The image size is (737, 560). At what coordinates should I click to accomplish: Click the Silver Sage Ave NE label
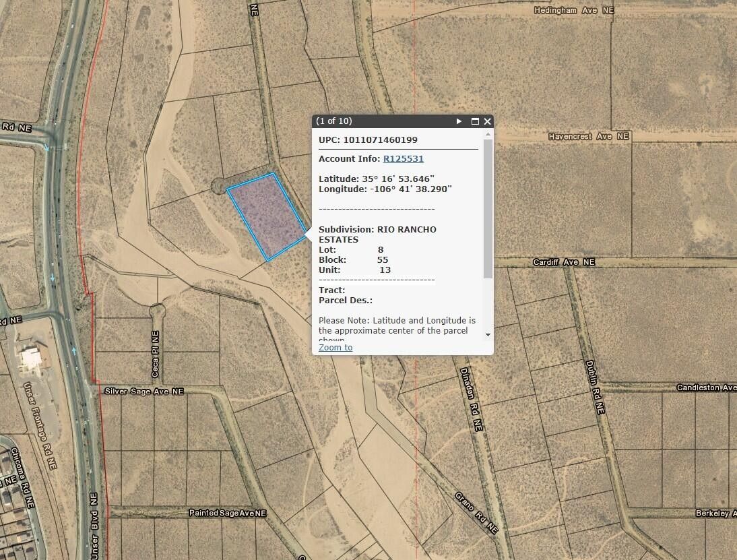[x=144, y=391]
